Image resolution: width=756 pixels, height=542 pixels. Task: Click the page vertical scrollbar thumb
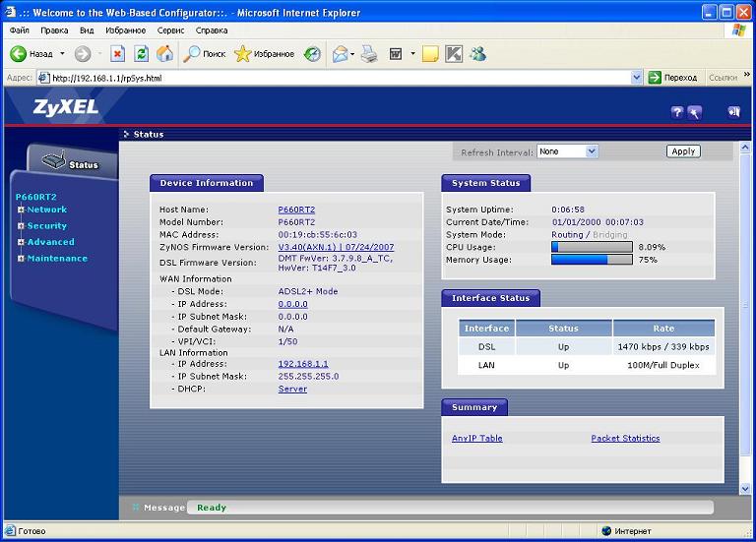pos(745,305)
